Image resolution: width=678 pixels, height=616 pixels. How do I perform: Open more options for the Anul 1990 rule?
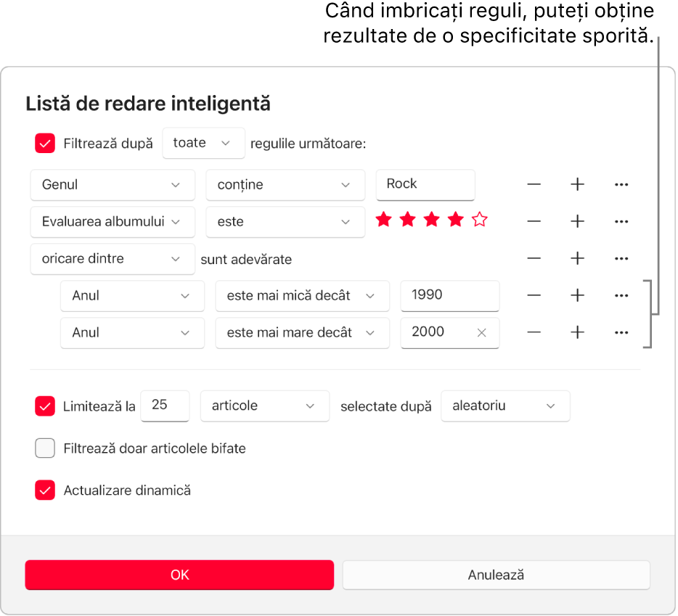pos(621,296)
